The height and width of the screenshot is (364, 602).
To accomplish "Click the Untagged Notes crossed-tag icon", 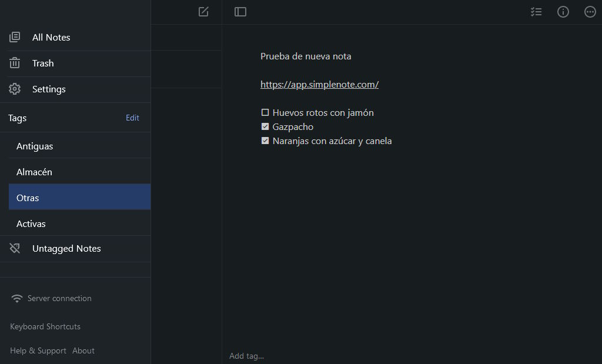I will coord(15,248).
